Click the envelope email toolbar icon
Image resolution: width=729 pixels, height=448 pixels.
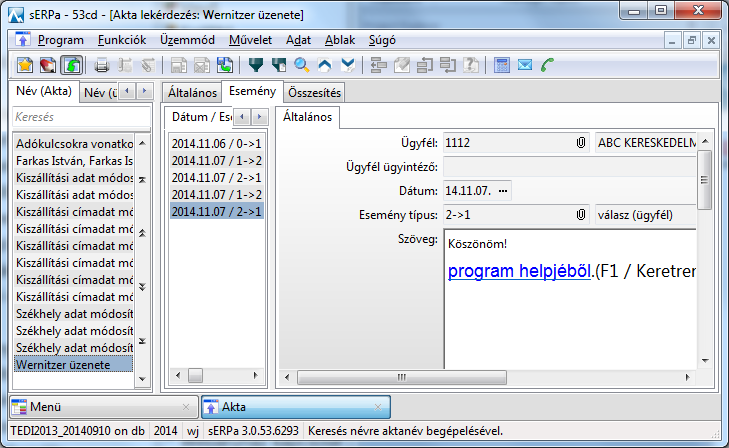pyautogui.click(x=525, y=65)
